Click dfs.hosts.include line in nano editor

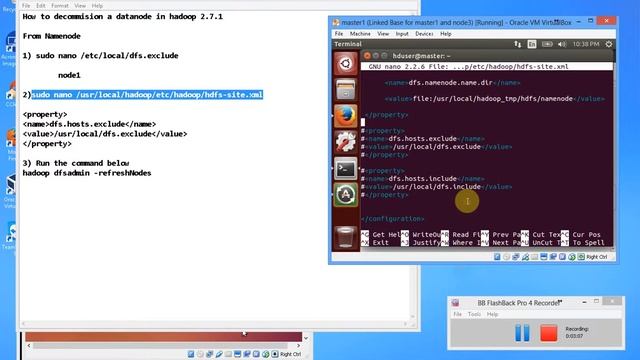[422, 179]
